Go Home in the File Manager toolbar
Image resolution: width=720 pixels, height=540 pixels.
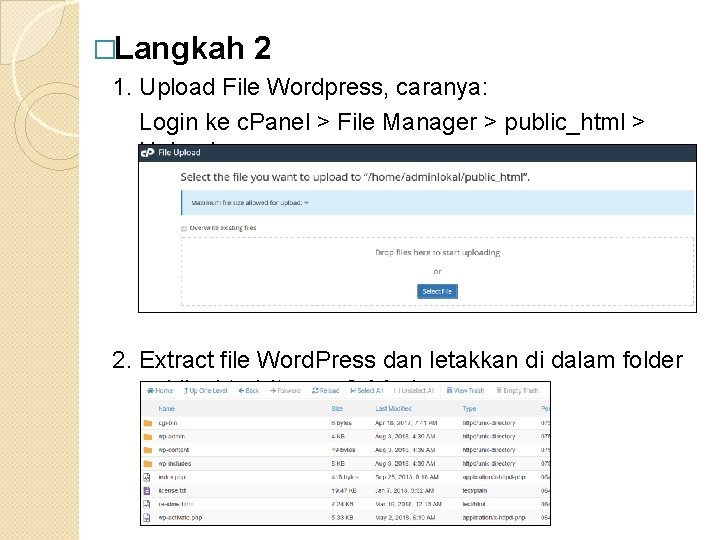tap(160, 391)
